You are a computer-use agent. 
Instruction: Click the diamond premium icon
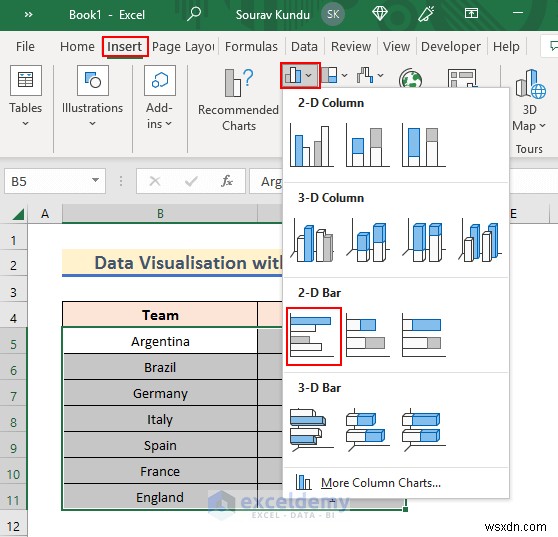click(x=379, y=14)
